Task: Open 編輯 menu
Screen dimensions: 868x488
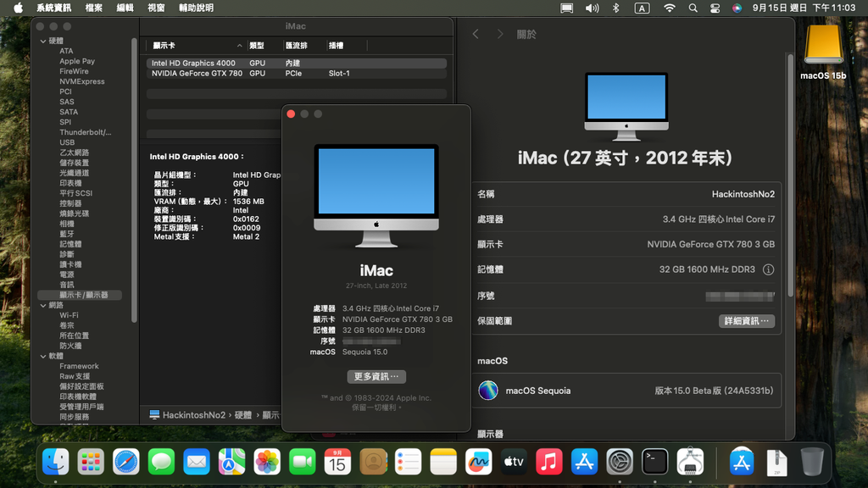Action: click(125, 8)
